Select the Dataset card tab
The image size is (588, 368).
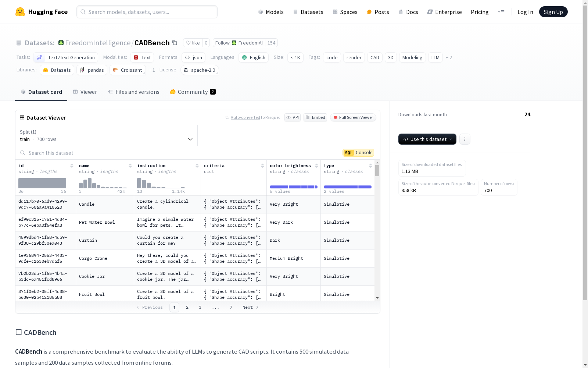pyautogui.click(x=41, y=92)
